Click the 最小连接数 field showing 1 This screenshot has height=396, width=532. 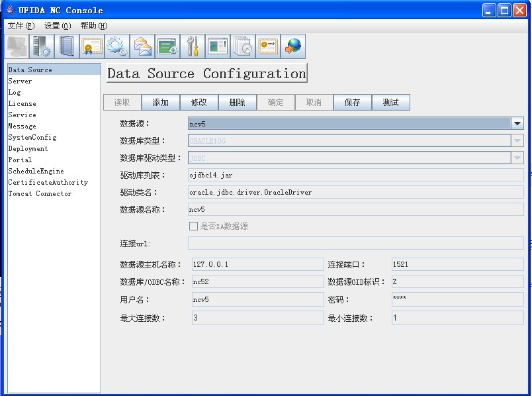pyautogui.click(x=457, y=318)
